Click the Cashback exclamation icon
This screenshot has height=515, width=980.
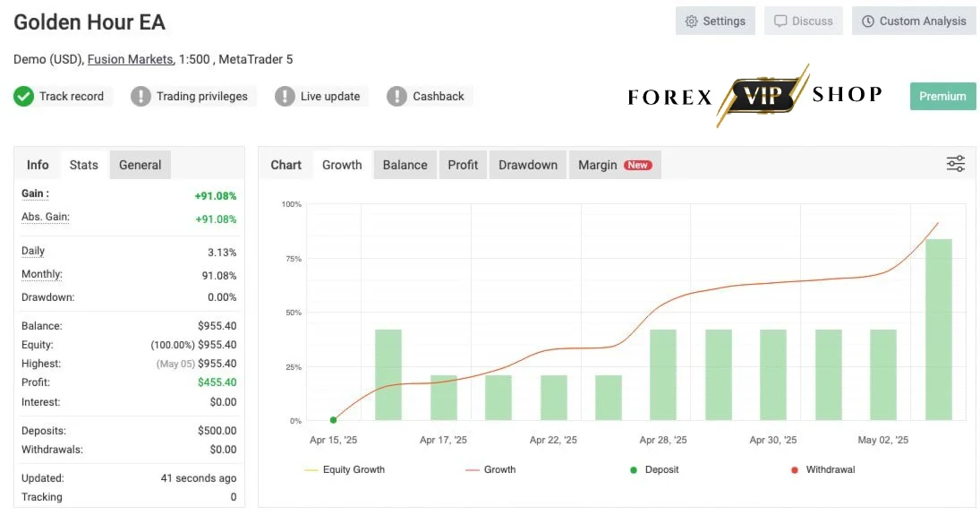click(396, 97)
